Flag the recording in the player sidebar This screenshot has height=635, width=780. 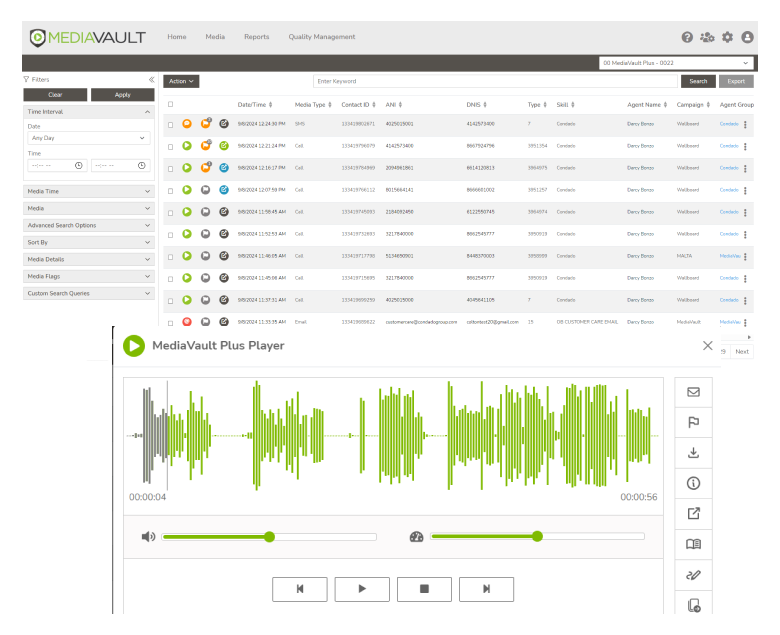[x=693, y=423]
